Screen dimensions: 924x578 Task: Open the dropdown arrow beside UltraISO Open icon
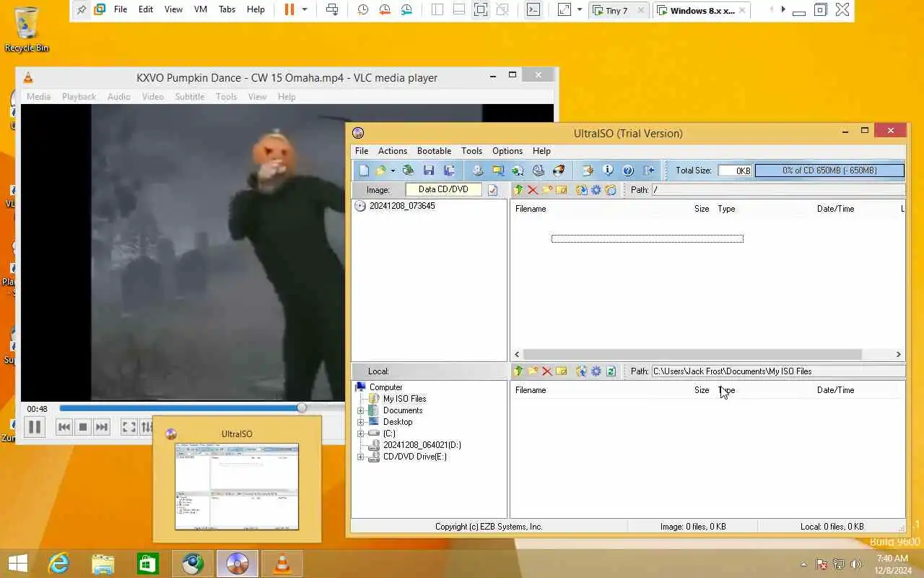point(393,171)
